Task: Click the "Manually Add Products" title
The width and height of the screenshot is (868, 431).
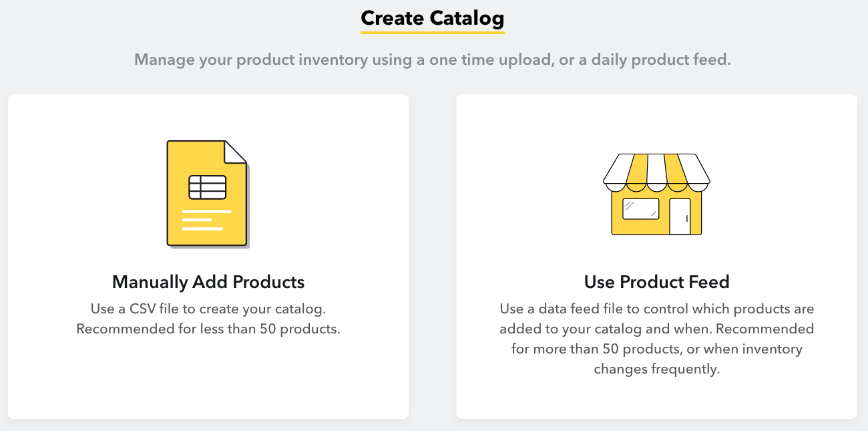Action: click(208, 282)
